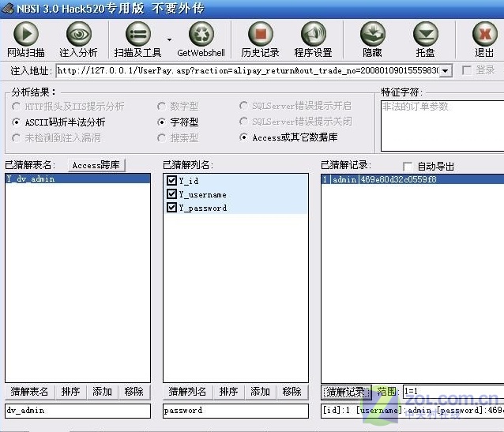Viewport: 504px width, 432px height.
Task: Click 移除 under the table name list
Action: [x=134, y=392]
